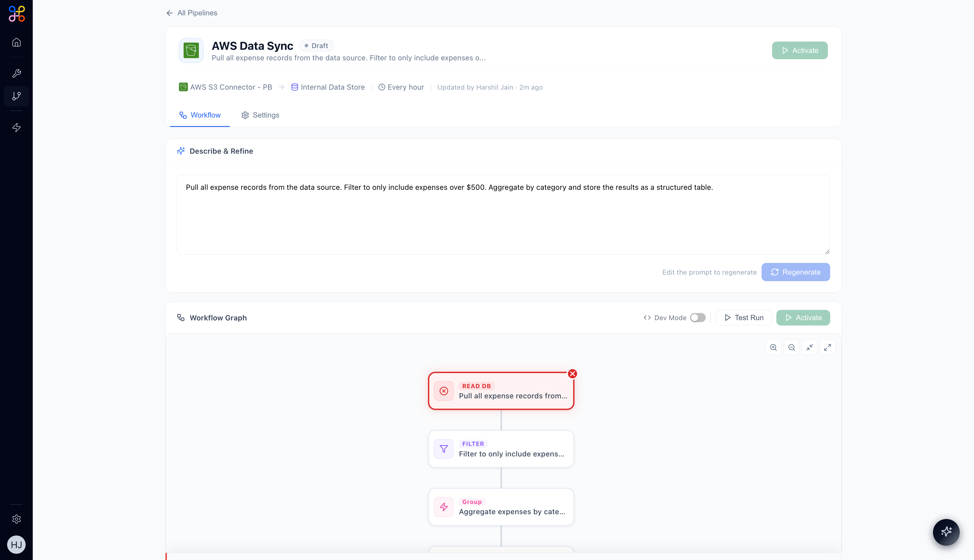974x560 pixels.
Task: Open the sidebar settings gear
Action: (x=17, y=519)
